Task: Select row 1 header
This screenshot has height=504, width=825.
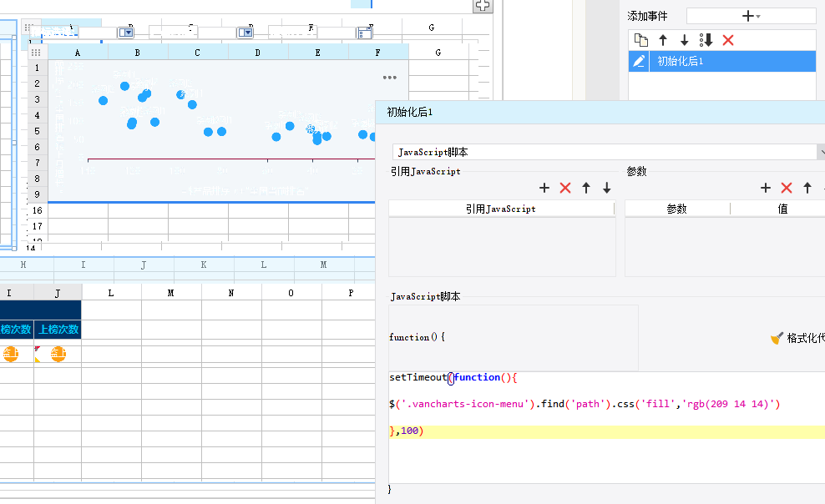Action: click(x=37, y=68)
